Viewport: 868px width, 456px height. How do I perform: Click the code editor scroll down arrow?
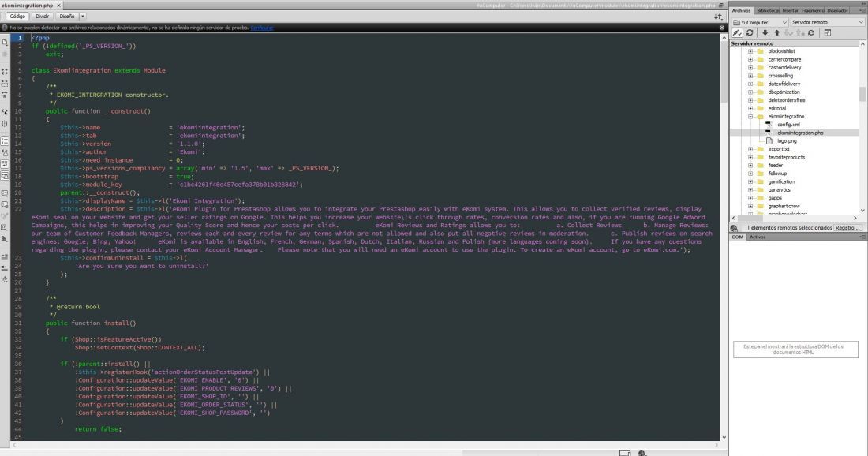pos(724,437)
